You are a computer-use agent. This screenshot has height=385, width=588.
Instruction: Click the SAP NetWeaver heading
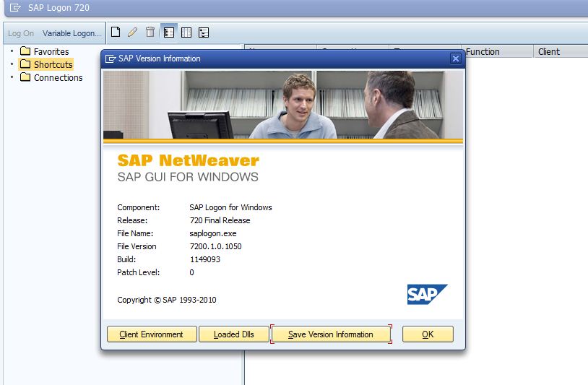click(189, 160)
